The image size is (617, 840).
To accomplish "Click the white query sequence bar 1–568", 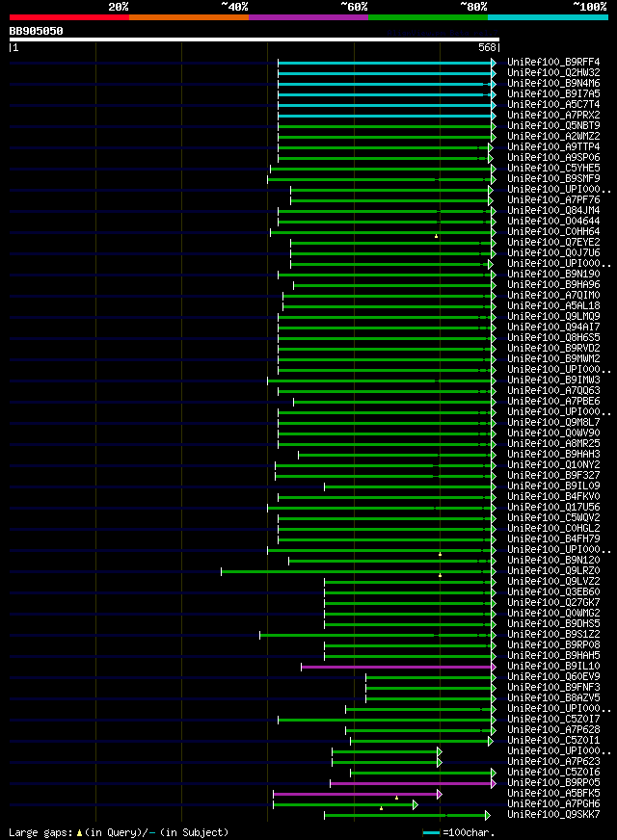I will 255,39.
